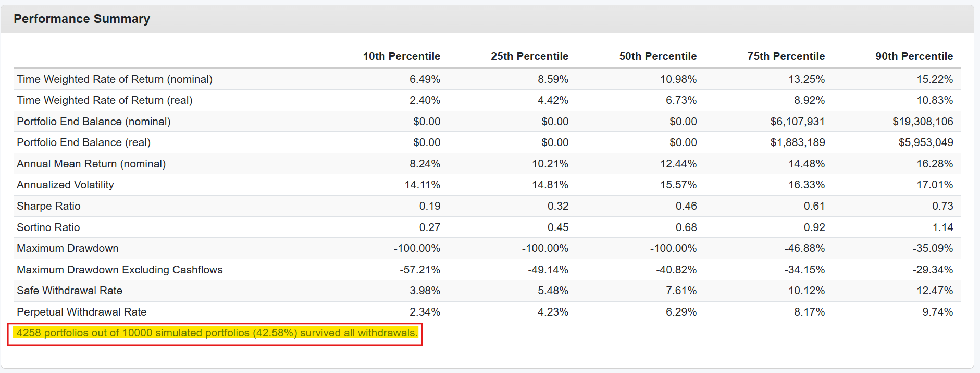Click the Perpetual Withdrawal Rate row label
This screenshot has width=980, height=373.
click(x=82, y=312)
